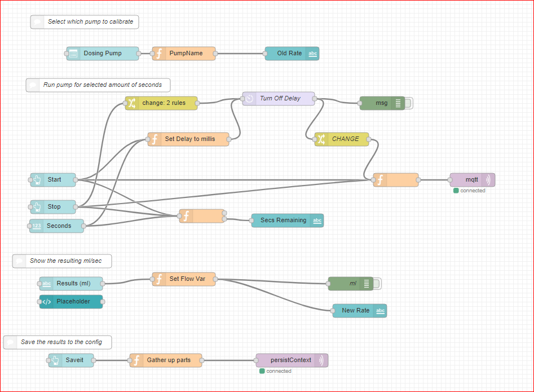Click the Start button node hand icon

click(37, 180)
